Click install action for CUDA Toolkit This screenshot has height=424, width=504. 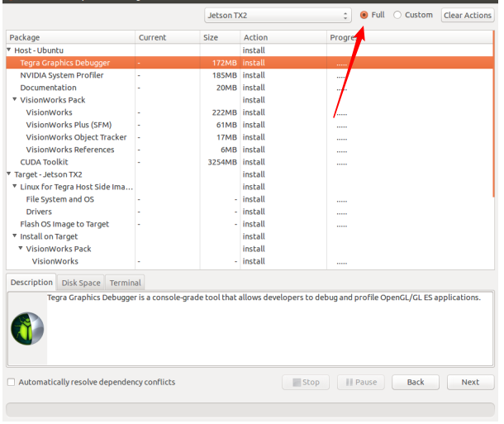coord(254,162)
